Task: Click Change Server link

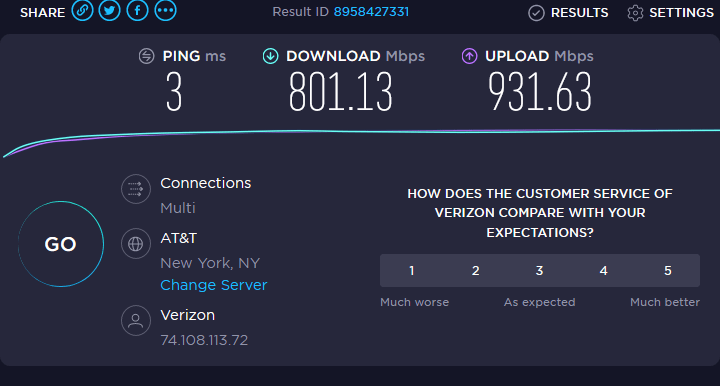Action: (214, 285)
